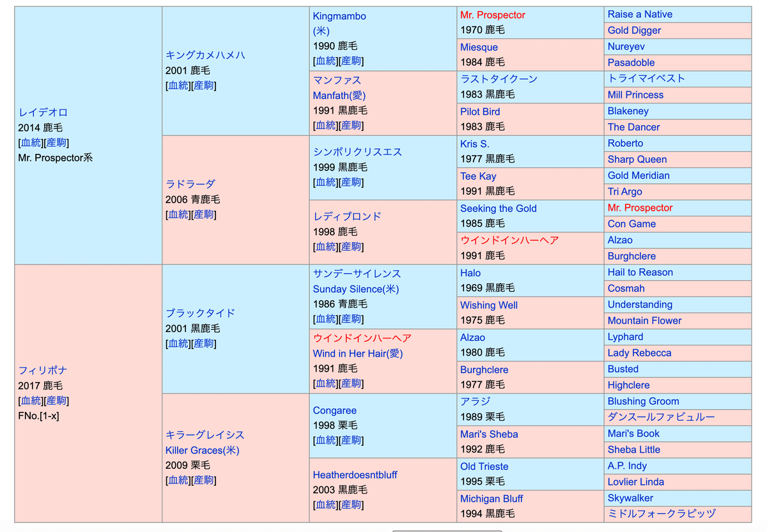This screenshot has width=767, height=532.
Task: Open the Raise a Native link
Action: pos(640,14)
